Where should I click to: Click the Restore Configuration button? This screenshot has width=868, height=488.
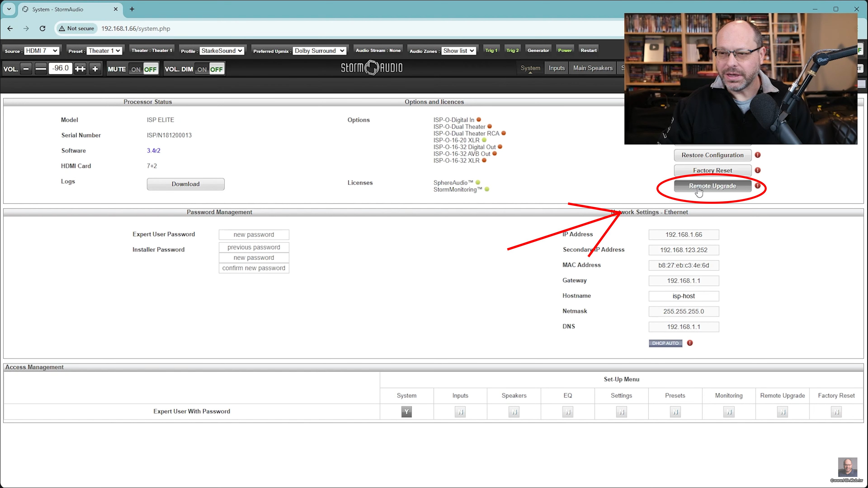[x=712, y=155]
